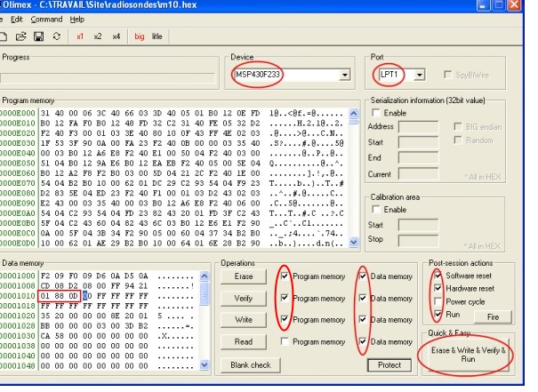Expand the Port dropdown LPT1
The height and width of the screenshot is (392, 538).
[419, 75]
